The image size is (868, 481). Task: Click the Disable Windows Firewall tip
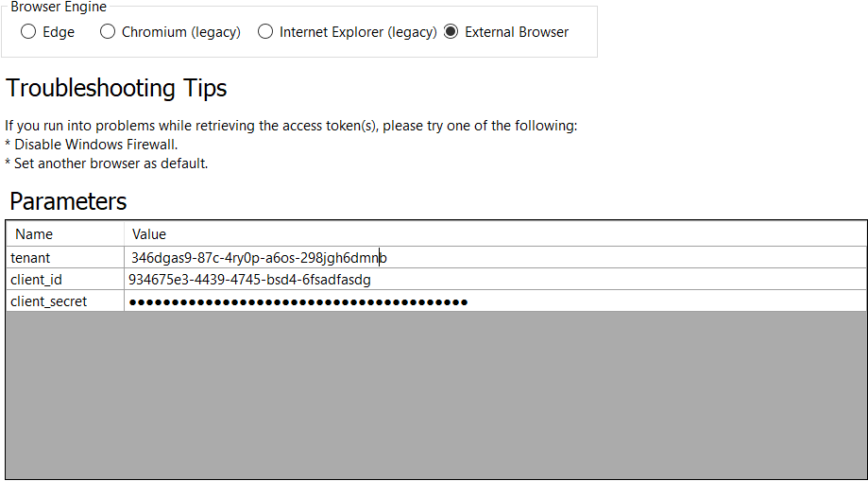[92, 145]
